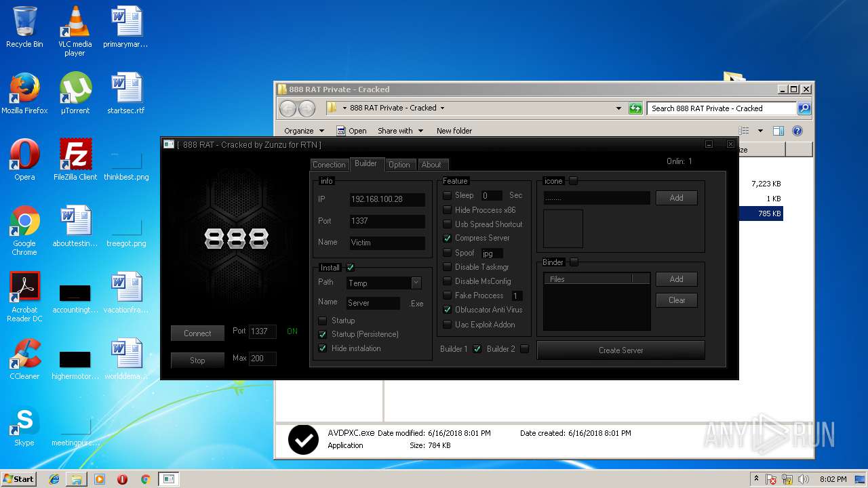868x488 pixels.
Task: Click New folder in Explorer toolbar
Action: click(x=454, y=131)
